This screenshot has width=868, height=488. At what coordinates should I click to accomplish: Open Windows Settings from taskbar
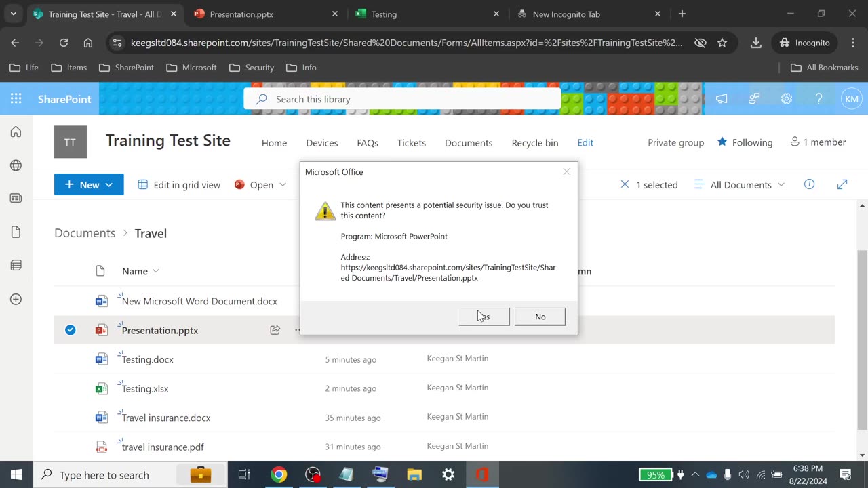coord(448,474)
